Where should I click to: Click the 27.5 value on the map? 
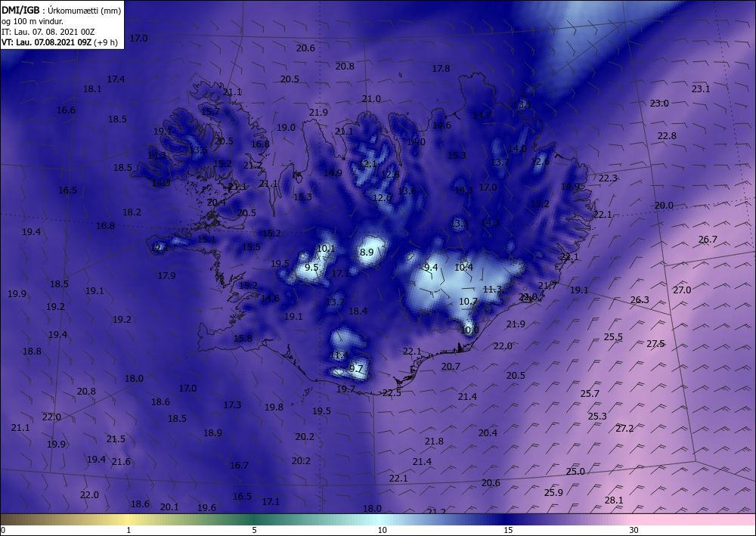click(655, 344)
